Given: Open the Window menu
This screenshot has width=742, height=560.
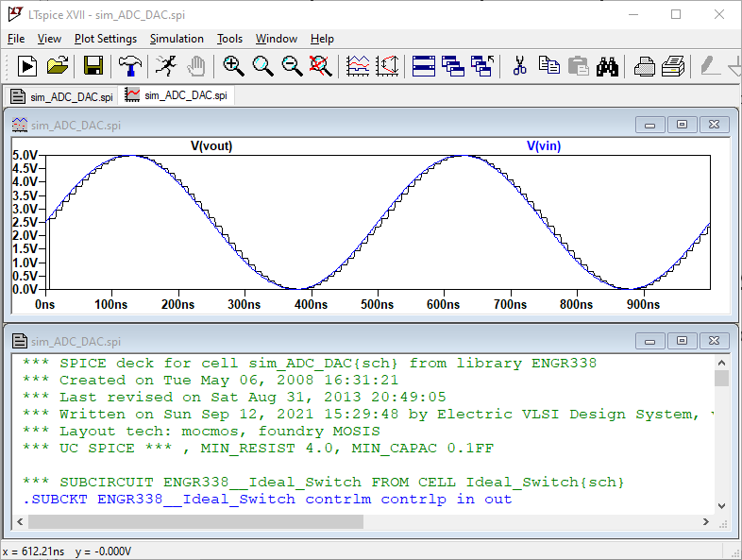Looking at the screenshot, I should (277, 39).
